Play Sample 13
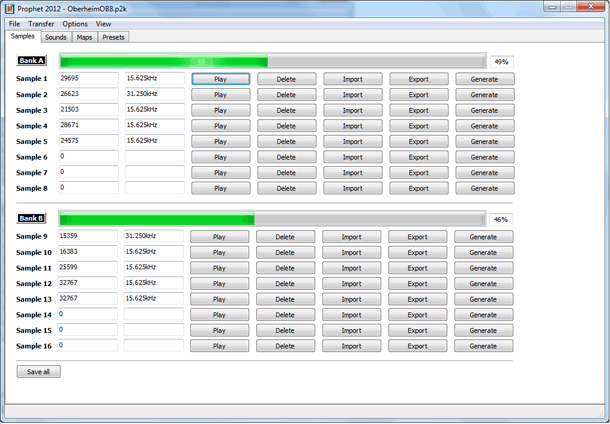This screenshot has height=424, width=610. pyautogui.click(x=219, y=299)
